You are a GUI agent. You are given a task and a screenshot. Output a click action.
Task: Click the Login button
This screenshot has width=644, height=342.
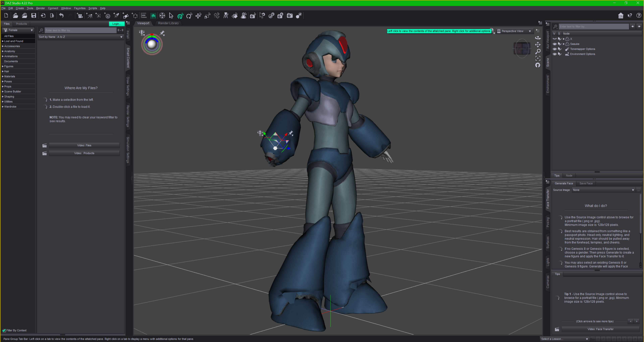(x=116, y=24)
